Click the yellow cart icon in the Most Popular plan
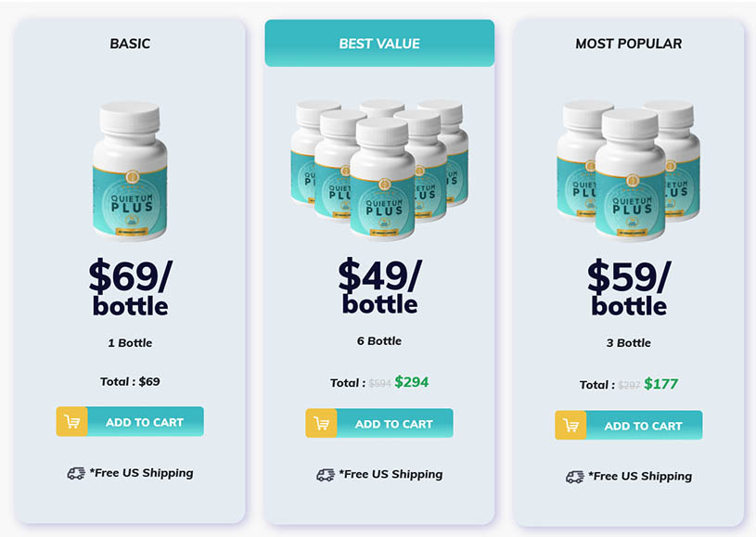The width and height of the screenshot is (756, 537). click(570, 425)
